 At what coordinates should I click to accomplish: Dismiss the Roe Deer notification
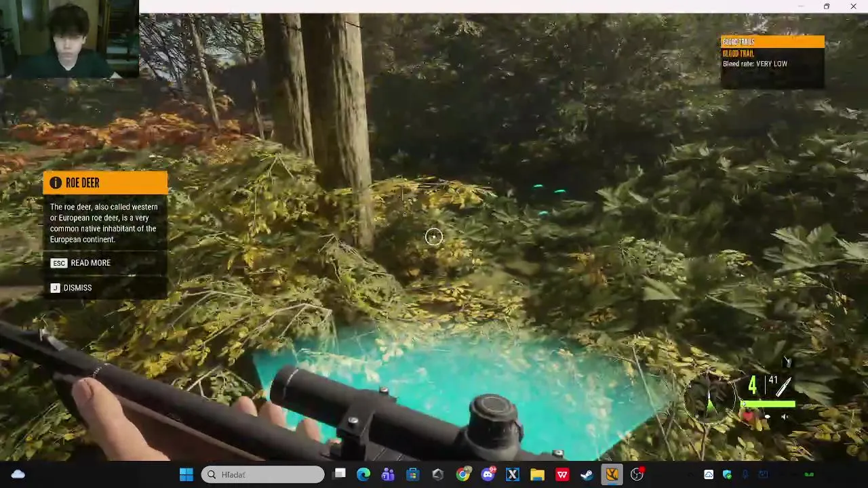[77, 288]
